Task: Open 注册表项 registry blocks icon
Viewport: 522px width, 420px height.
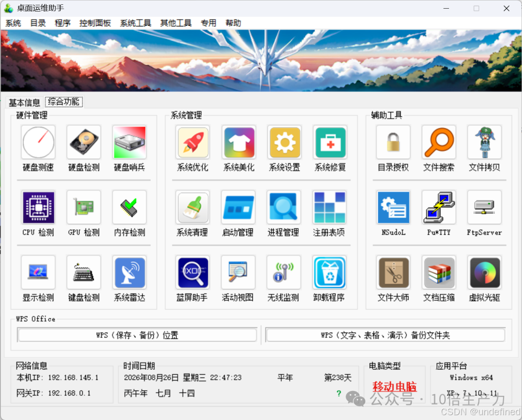Action: click(330, 208)
